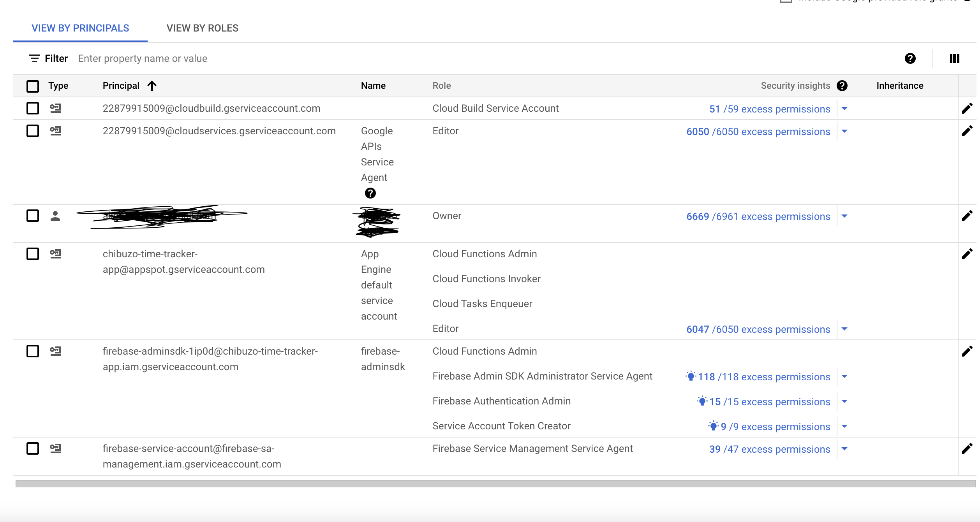
Task: Open 9/9 excess permissions link
Action: click(776, 427)
